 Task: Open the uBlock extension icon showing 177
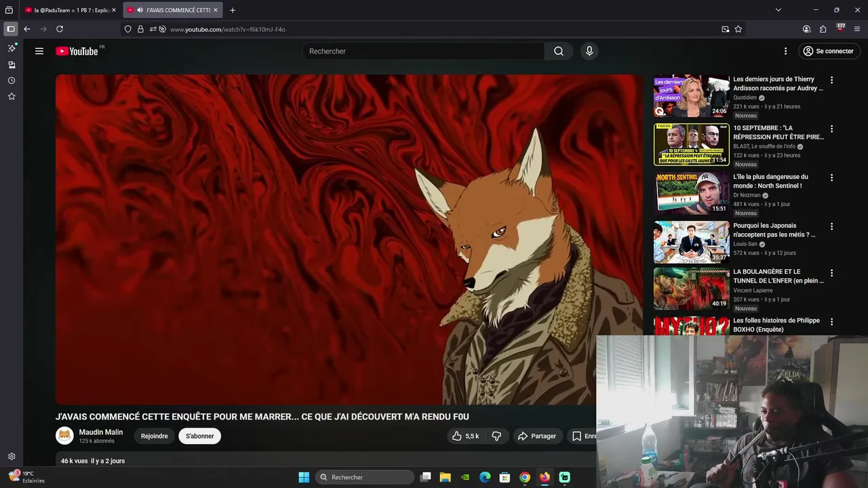pyautogui.click(x=840, y=28)
